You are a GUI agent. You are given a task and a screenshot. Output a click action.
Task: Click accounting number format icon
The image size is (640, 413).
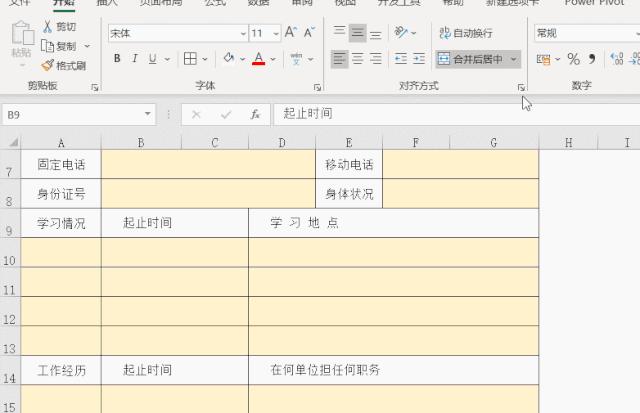point(543,60)
